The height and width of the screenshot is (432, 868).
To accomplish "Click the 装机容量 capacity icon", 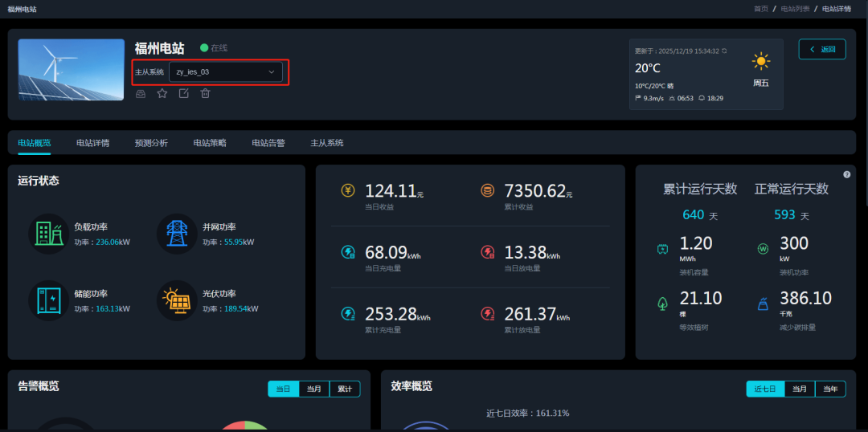I will 662,250.
